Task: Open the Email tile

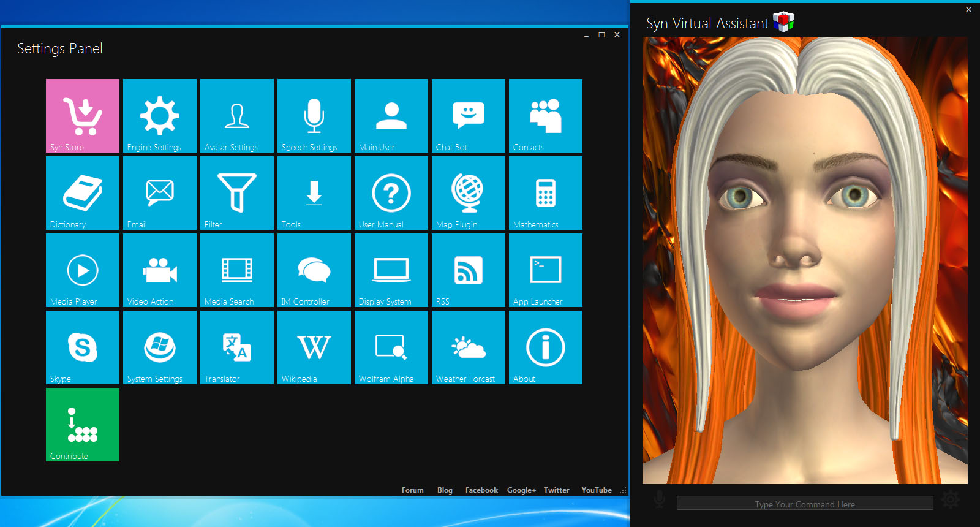Action: (160, 193)
